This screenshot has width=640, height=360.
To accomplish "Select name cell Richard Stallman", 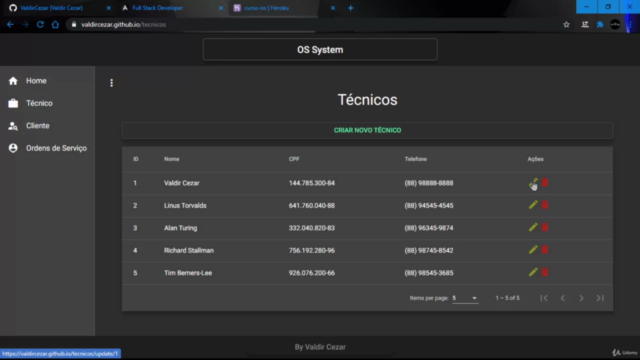I will point(189,250).
